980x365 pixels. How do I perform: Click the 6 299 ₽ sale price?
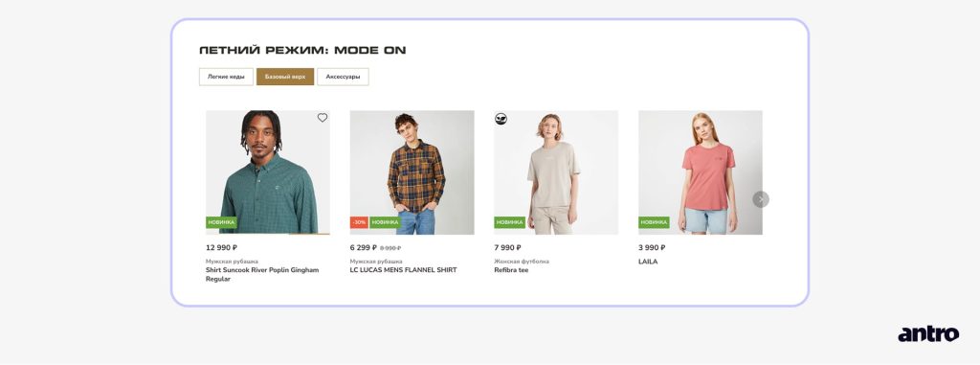tap(363, 248)
